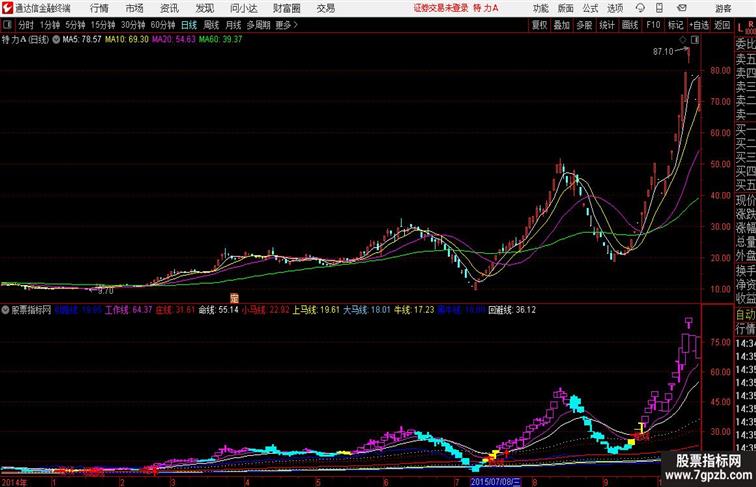756x487 pixels.
Task: Toggle the side panel icon at chart top-right
Action: tap(695, 40)
